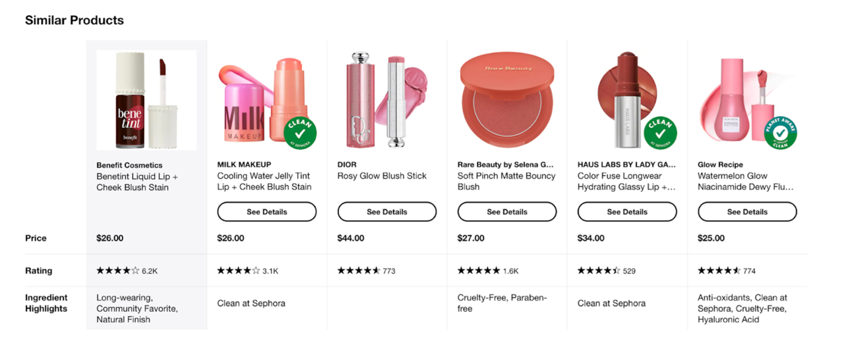This screenshot has height=357, width=868.
Task: See Details for Dior Rosy Glow Blush Stick
Action: [x=387, y=212]
